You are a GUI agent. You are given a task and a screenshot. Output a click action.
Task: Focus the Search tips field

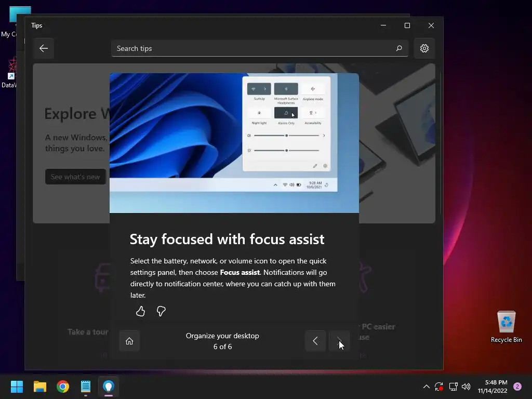pyautogui.click(x=260, y=48)
